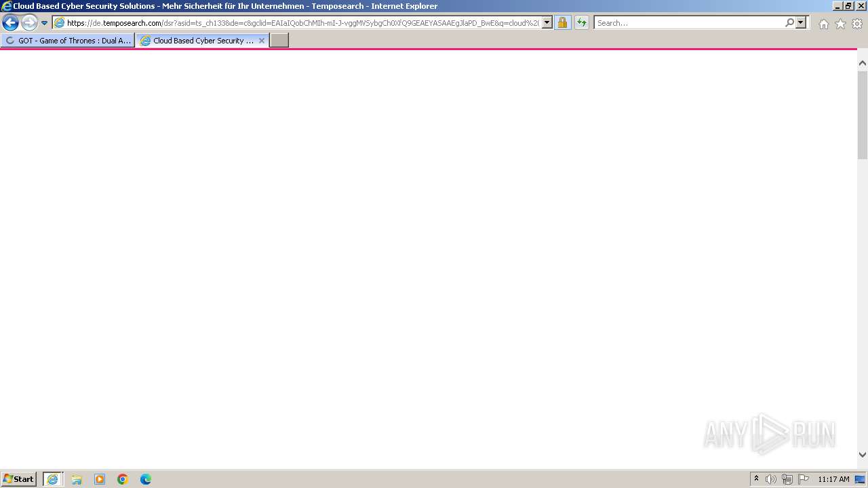Click the scrollbar up arrow
Viewport: 868px width, 488px height.
coord(863,63)
